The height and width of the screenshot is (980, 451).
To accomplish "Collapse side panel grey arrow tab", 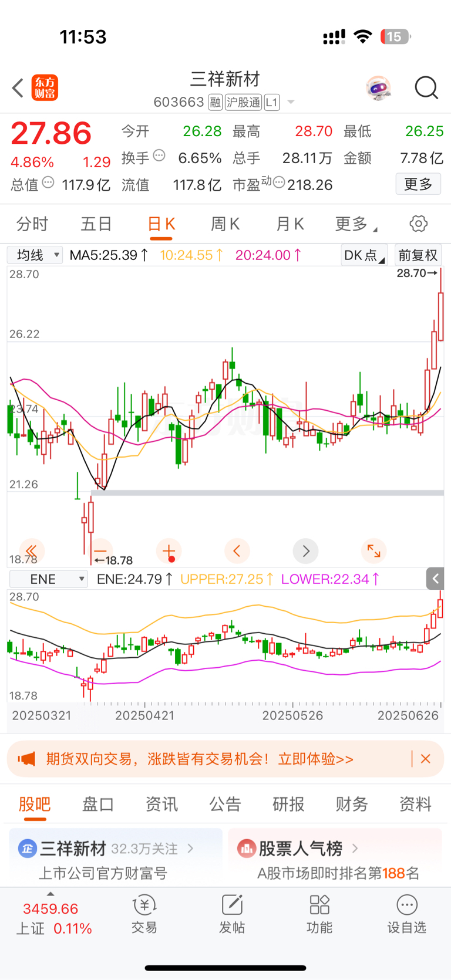I will [x=435, y=579].
